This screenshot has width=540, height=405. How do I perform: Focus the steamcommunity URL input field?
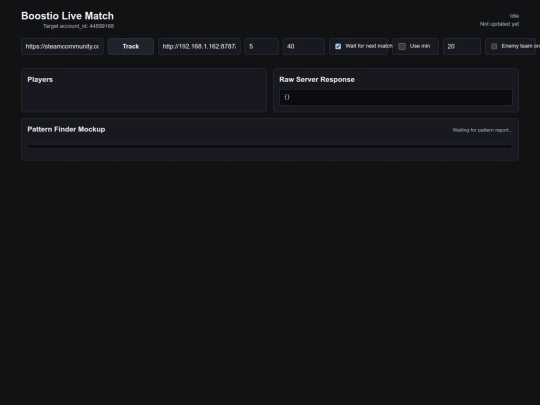(x=62, y=46)
